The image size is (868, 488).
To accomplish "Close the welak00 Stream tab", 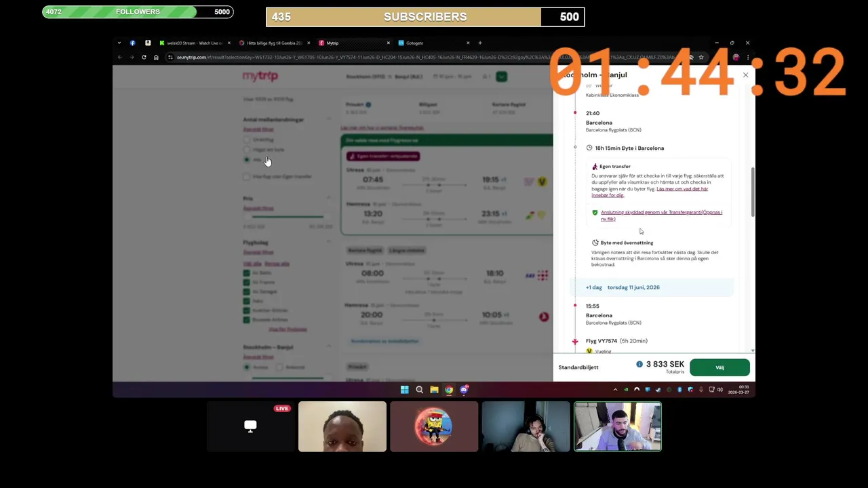I will (229, 43).
